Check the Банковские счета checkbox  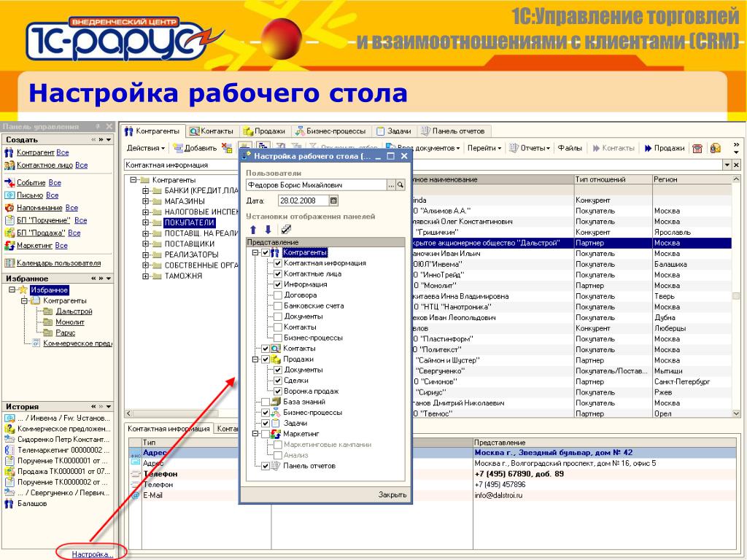tap(278, 306)
